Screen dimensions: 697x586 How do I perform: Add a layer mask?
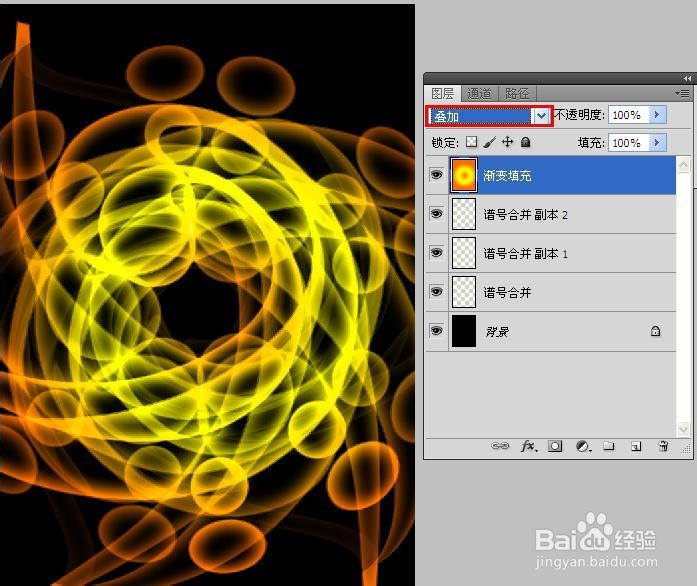[555, 446]
